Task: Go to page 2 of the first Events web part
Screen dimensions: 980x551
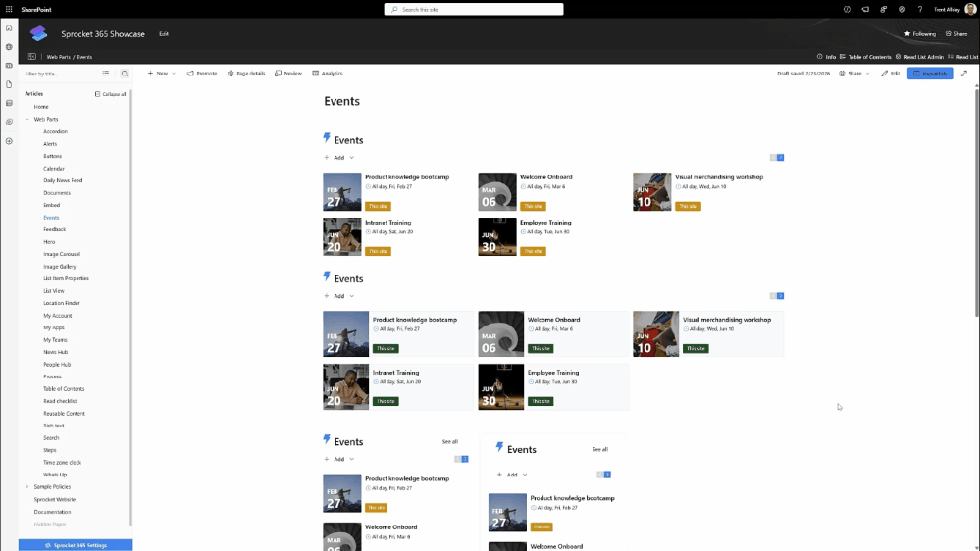Action: (780, 158)
